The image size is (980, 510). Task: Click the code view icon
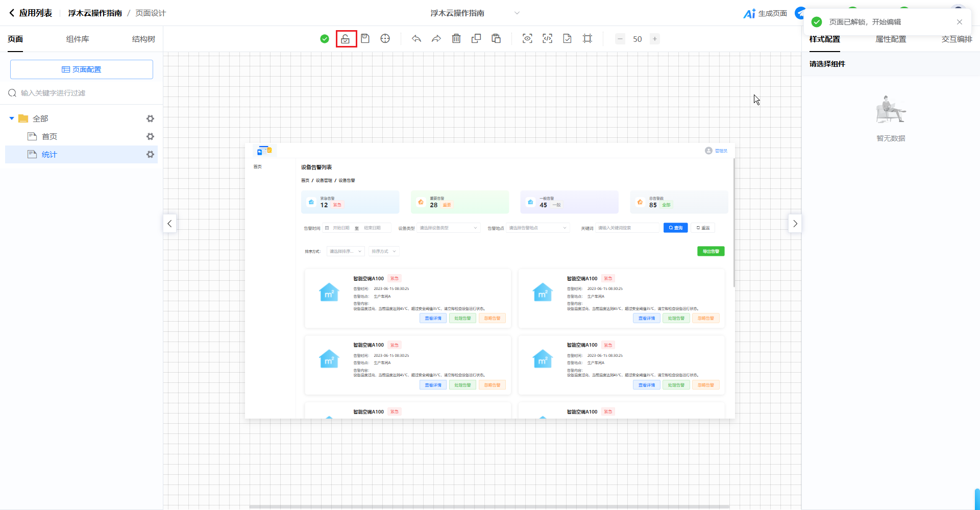pyautogui.click(x=547, y=39)
